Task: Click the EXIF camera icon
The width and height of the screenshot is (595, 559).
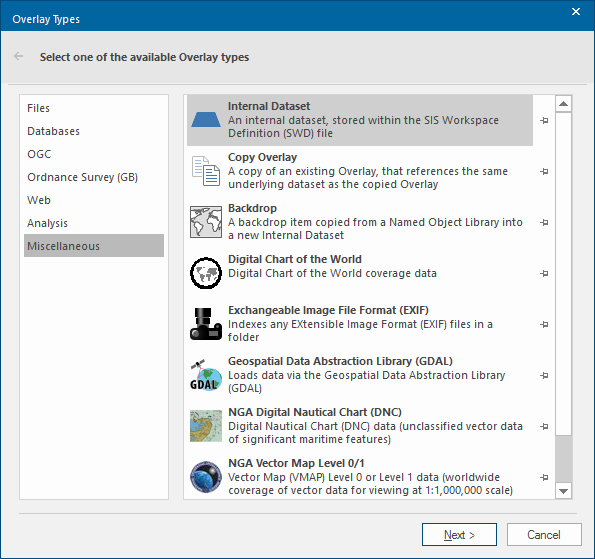Action: (x=206, y=324)
